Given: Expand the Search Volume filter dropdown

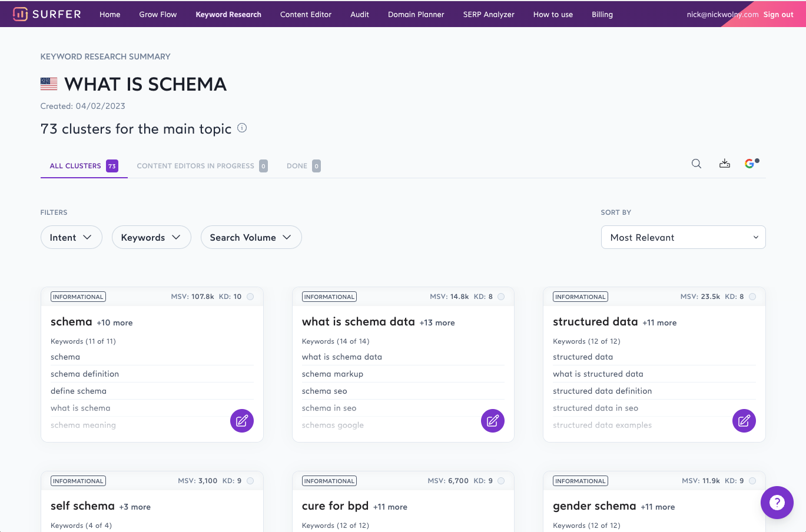Looking at the screenshot, I should tap(251, 237).
